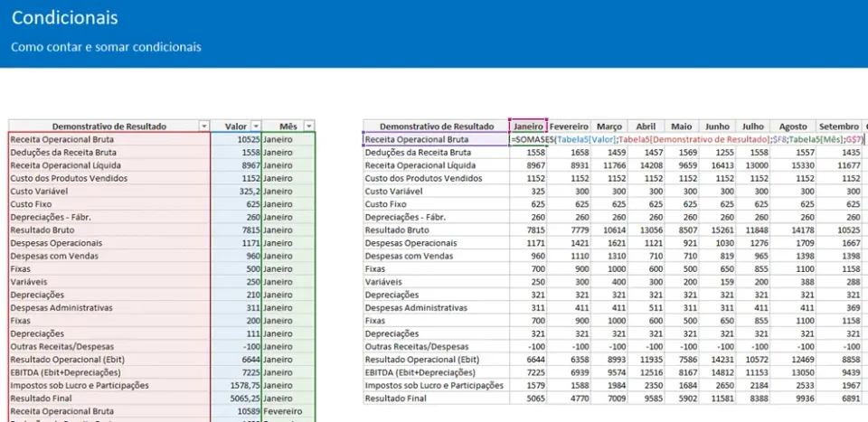Click the Condicionais title text

click(x=65, y=18)
